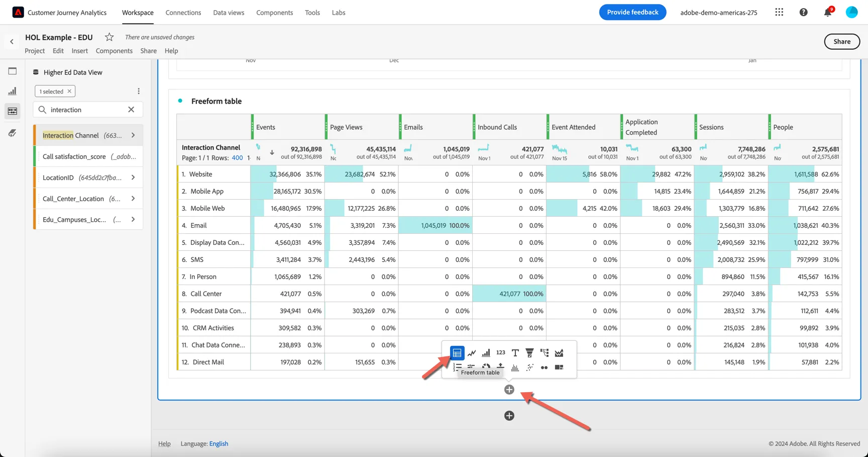This screenshot has height=457, width=868.
Task: Choose the Treemap visualization icon
Action: (x=559, y=368)
